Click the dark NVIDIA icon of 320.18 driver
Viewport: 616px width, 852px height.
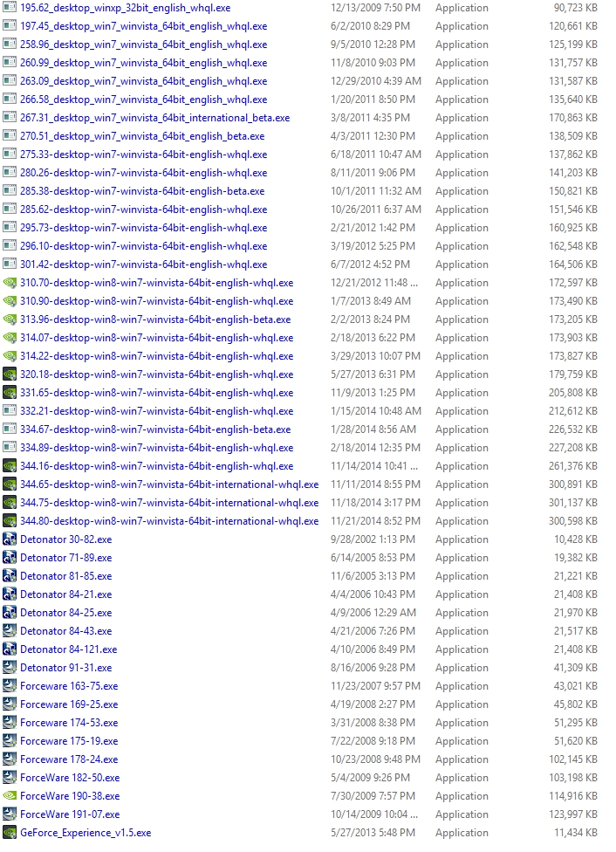(x=10, y=374)
